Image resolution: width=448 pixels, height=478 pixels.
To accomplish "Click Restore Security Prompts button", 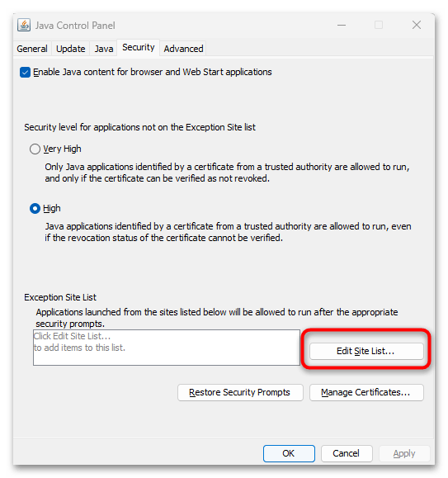I will 240,392.
